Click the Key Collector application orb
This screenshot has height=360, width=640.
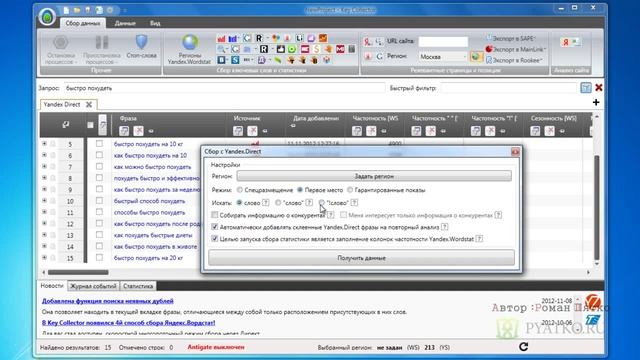[47, 17]
